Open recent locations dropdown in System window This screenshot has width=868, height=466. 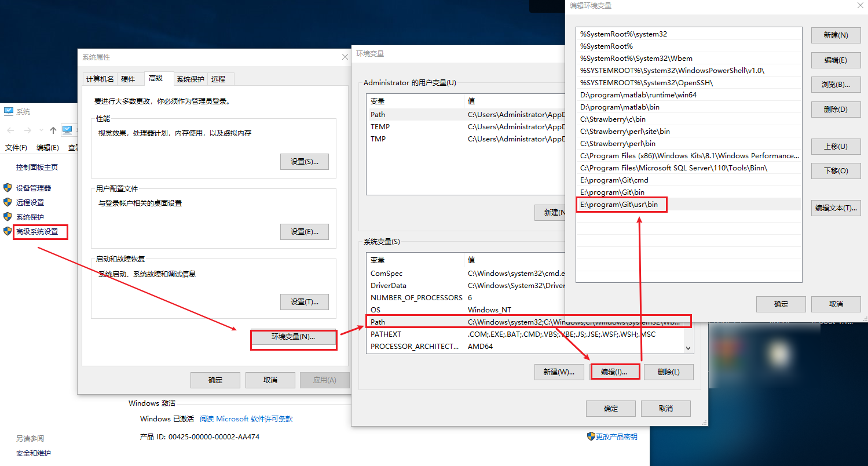point(41,130)
